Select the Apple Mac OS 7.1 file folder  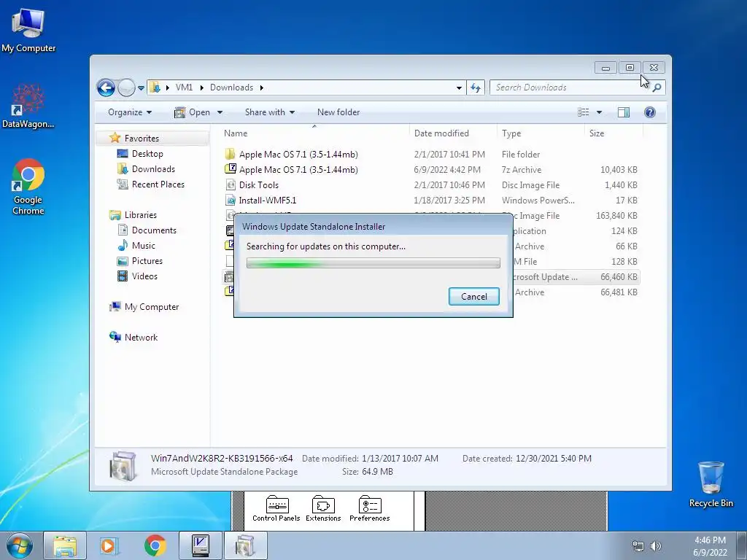click(430, 155)
